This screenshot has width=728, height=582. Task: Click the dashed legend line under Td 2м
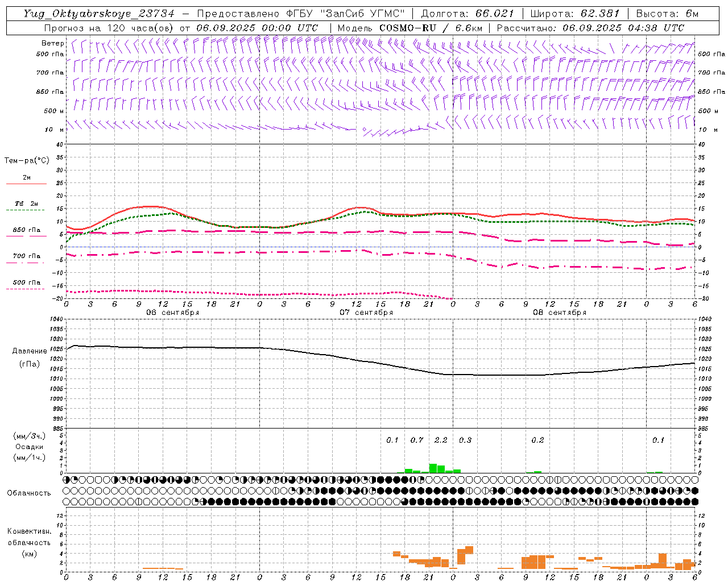[x=26, y=210]
